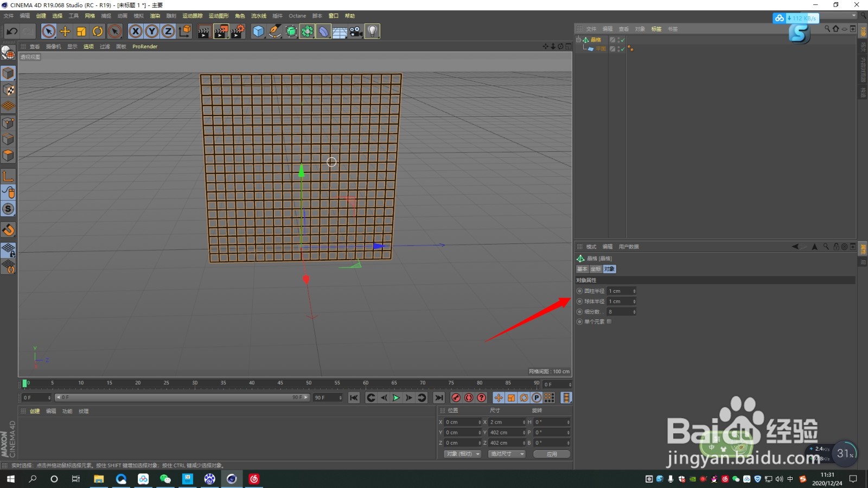
Task: Render the current view with the clapperboard icon
Action: point(204,31)
